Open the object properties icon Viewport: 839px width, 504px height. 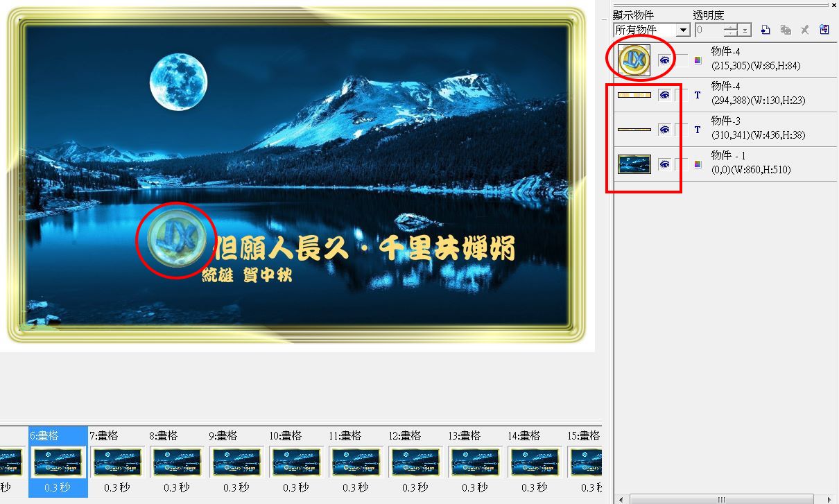(x=824, y=30)
